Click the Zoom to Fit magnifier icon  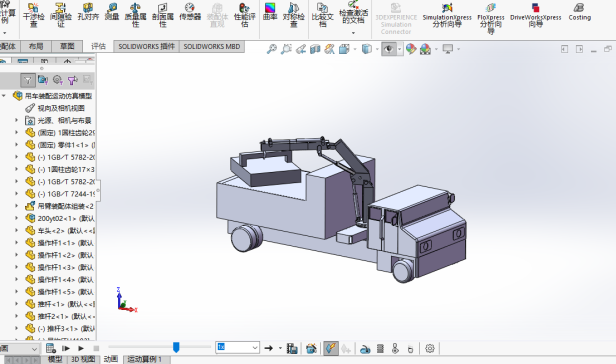pyautogui.click(x=271, y=49)
